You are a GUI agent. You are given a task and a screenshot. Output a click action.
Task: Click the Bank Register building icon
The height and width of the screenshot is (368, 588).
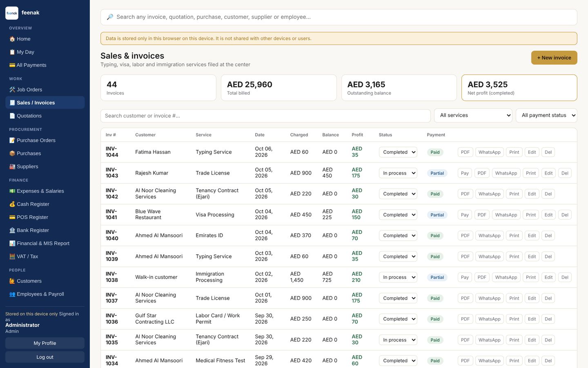tap(12, 230)
